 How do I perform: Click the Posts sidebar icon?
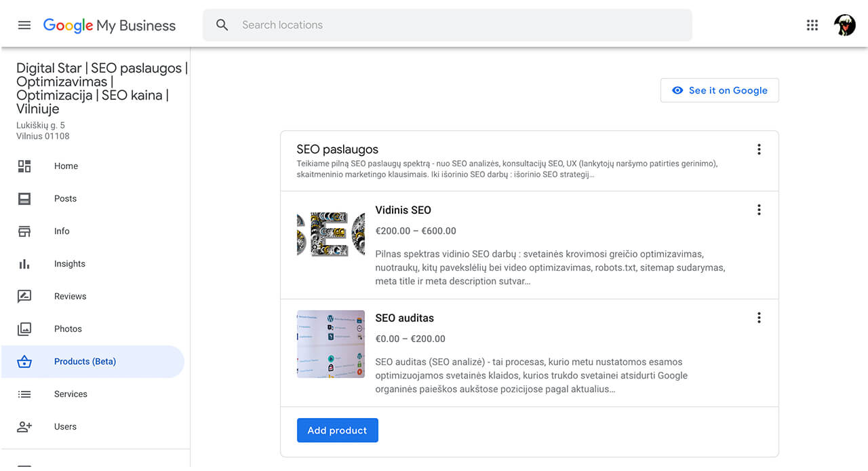point(24,199)
